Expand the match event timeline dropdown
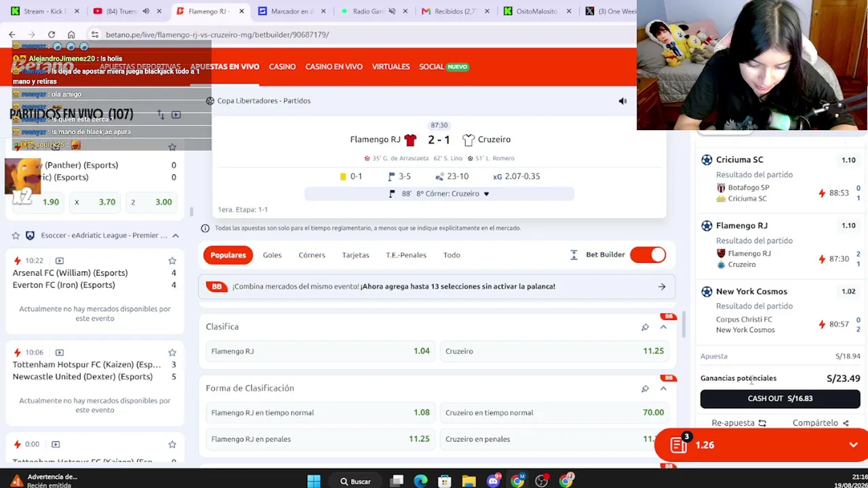The height and width of the screenshot is (488, 868). tap(486, 194)
